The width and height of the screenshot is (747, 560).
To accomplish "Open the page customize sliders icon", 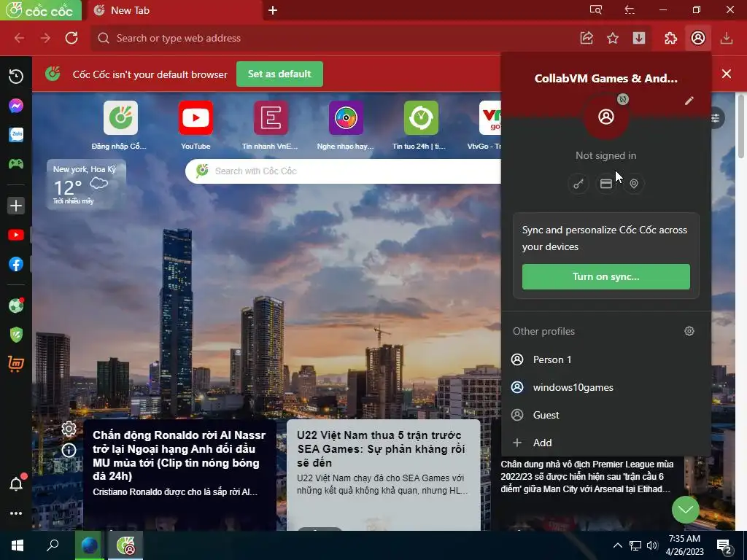I will 716,118.
